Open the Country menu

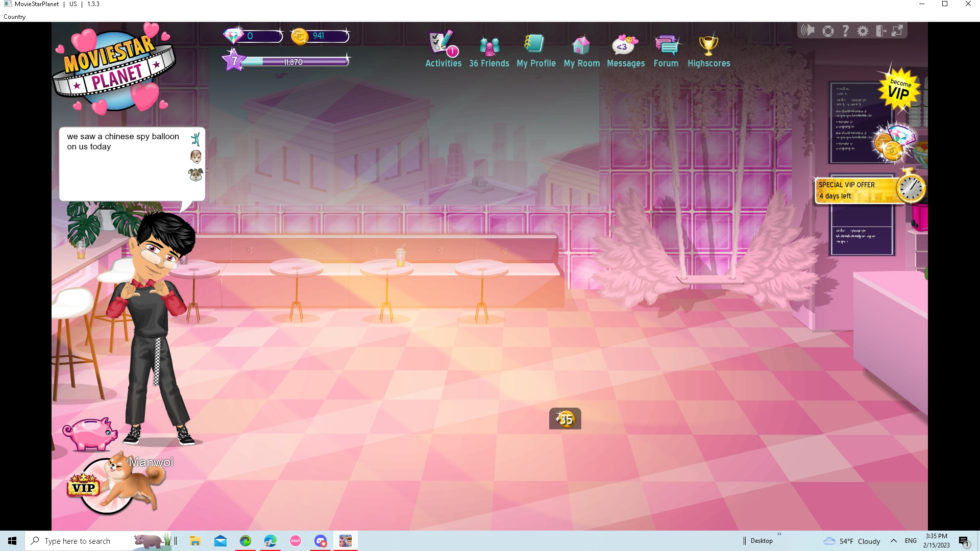coord(14,16)
